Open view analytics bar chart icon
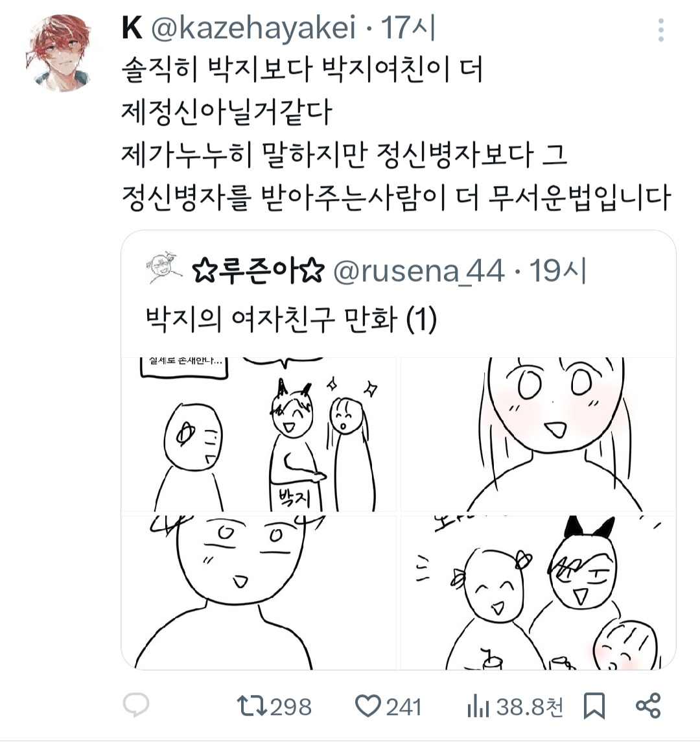The width and height of the screenshot is (700, 743). tap(478, 707)
